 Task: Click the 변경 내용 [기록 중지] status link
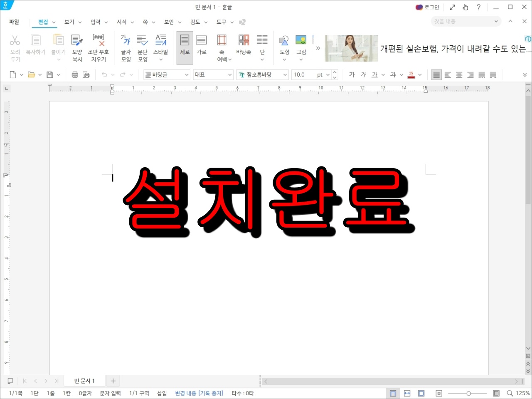click(x=199, y=393)
